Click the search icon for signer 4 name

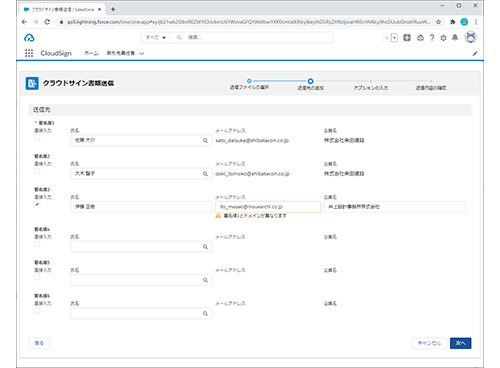coord(206,247)
